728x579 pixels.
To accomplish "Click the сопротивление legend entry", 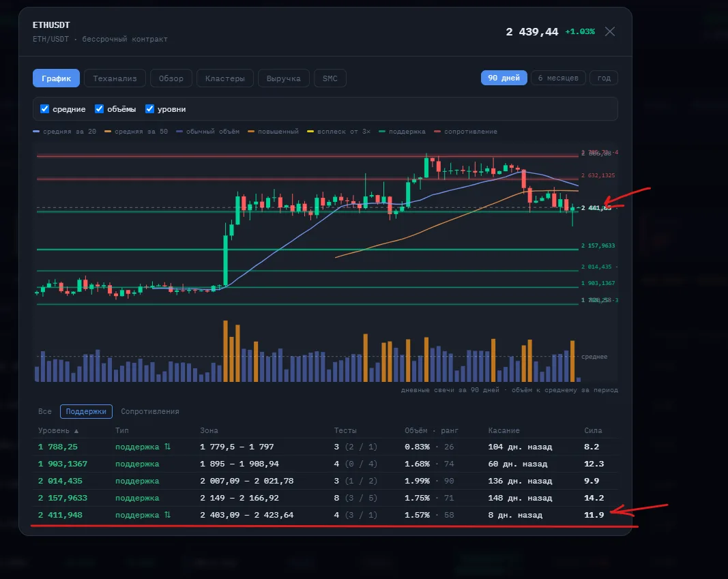I will (x=466, y=132).
